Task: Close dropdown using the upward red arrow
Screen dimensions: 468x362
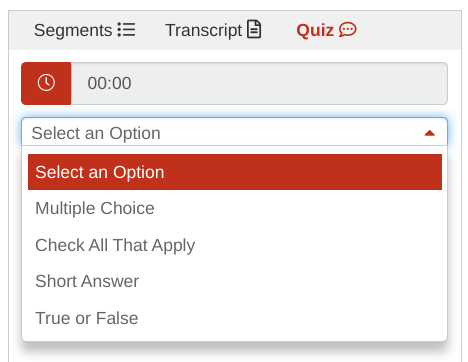Action: 430,133
